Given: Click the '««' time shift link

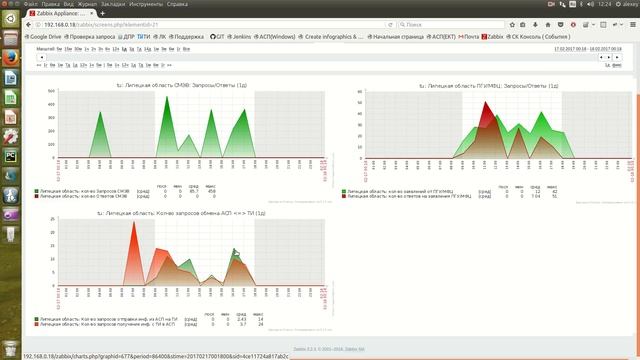Looking at the screenshot, I should pyautogui.click(x=39, y=65).
